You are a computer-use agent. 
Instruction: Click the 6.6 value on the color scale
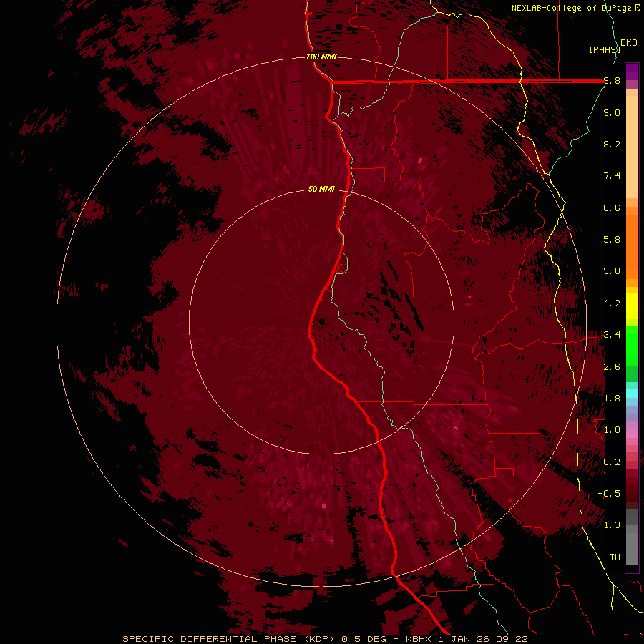point(612,208)
